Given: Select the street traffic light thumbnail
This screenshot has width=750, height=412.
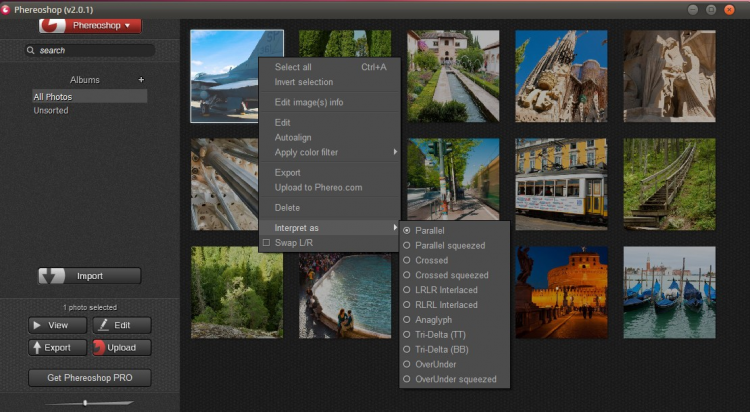Looking at the screenshot, I should (x=453, y=179).
